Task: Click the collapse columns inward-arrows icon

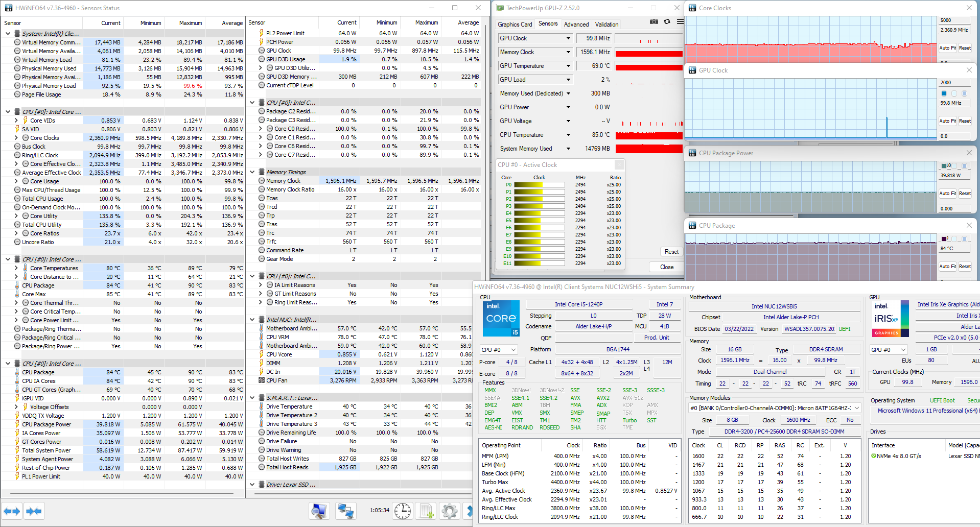Action: (34, 511)
